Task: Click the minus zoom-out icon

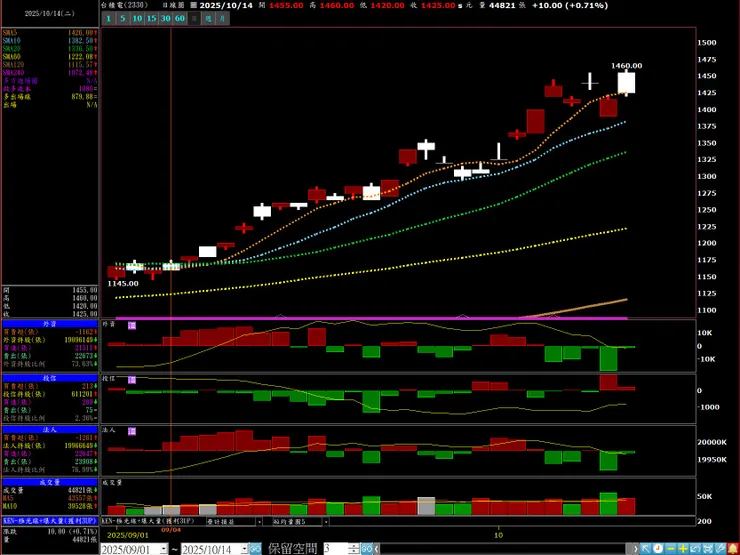Action: [x=671, y=549]
